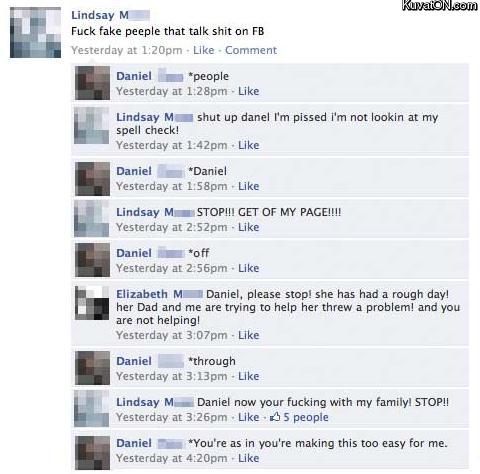Click Comment on the main post
Viewport: 480px width, 474px height.
coord(251,50)
